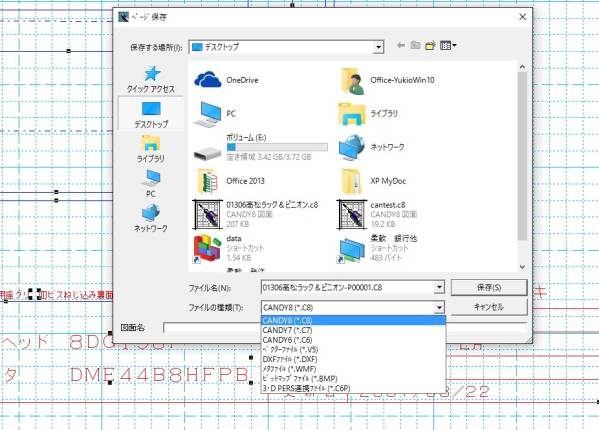599x430 pixels.
Task: Click the file list scroll up arrow
Action: [x=522, y=67]
